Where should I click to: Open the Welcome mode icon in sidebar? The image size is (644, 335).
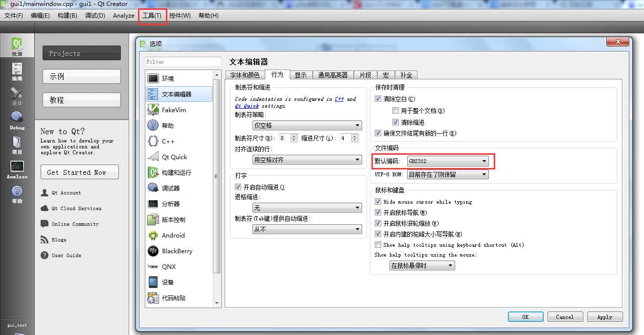(x=17, y=45)
